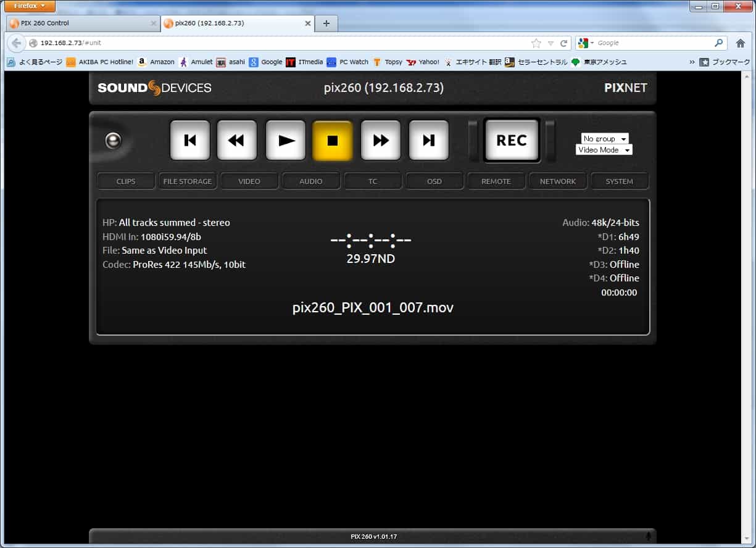
Task: Open the No group dropdown
Action: (605, 139)
